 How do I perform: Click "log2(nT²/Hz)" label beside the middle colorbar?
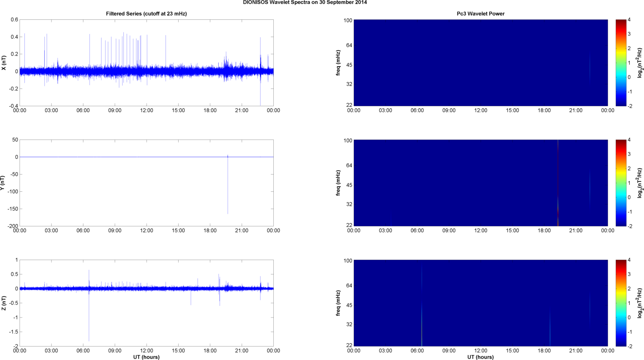[640, 183]
